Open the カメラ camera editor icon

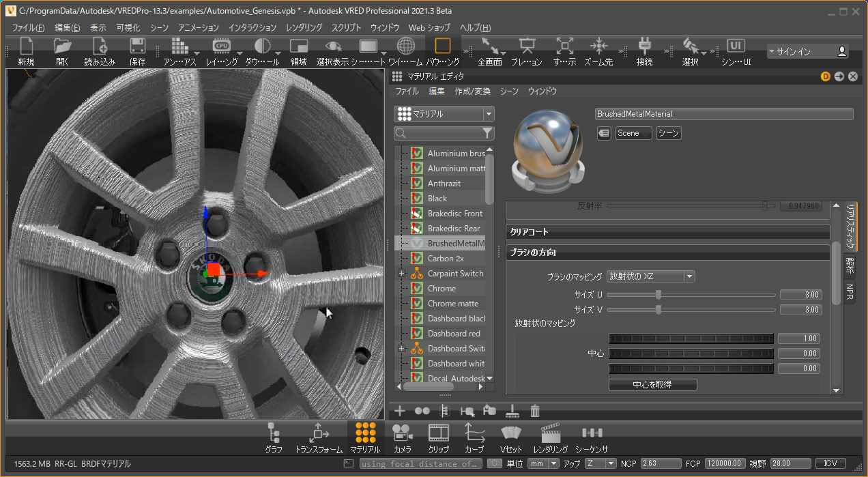tap(402, 433)
